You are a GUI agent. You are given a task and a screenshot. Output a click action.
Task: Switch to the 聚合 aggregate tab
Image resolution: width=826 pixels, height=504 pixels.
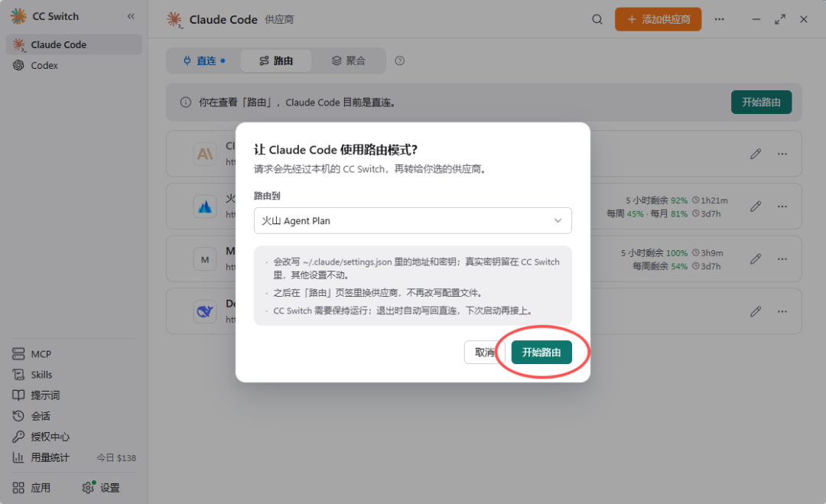point(348,60)
